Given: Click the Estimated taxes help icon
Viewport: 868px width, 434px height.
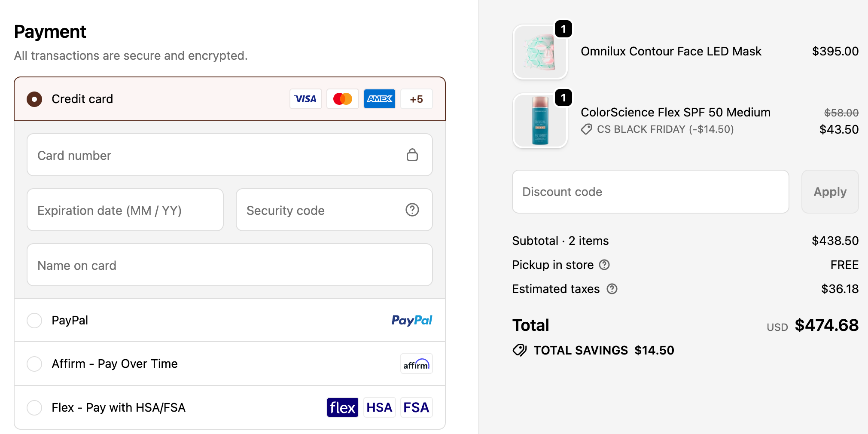Looking at the screenshot, I should (x=612, y=289).
